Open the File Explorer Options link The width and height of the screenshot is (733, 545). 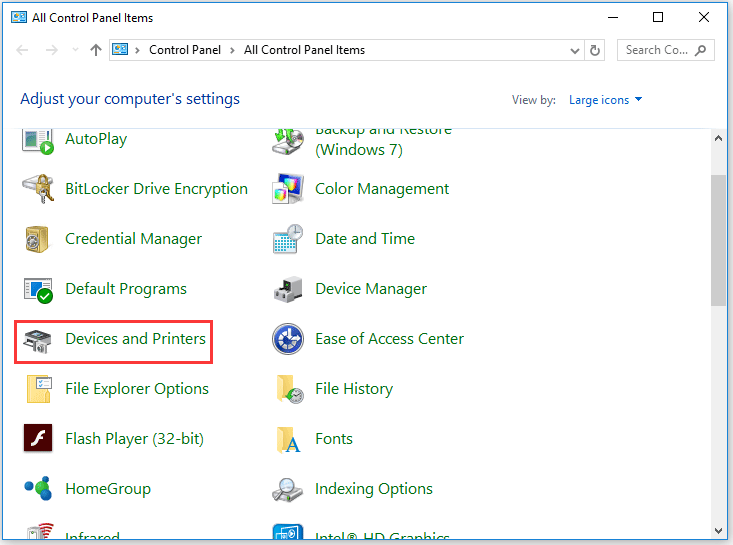click(137, 389)
